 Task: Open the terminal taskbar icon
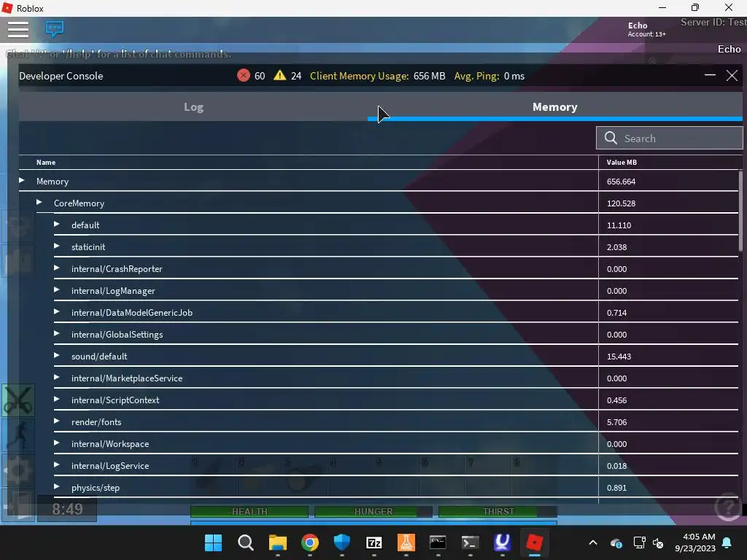[471, 542]
